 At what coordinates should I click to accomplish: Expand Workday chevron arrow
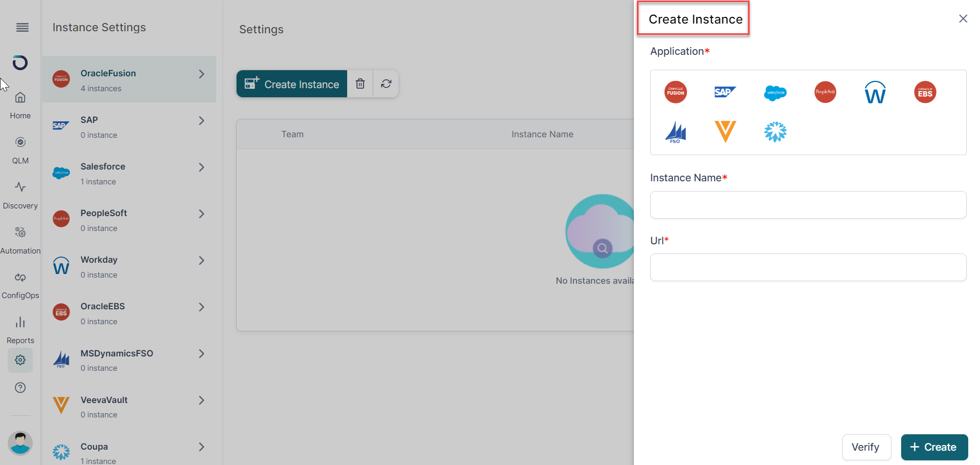[201, 261]
